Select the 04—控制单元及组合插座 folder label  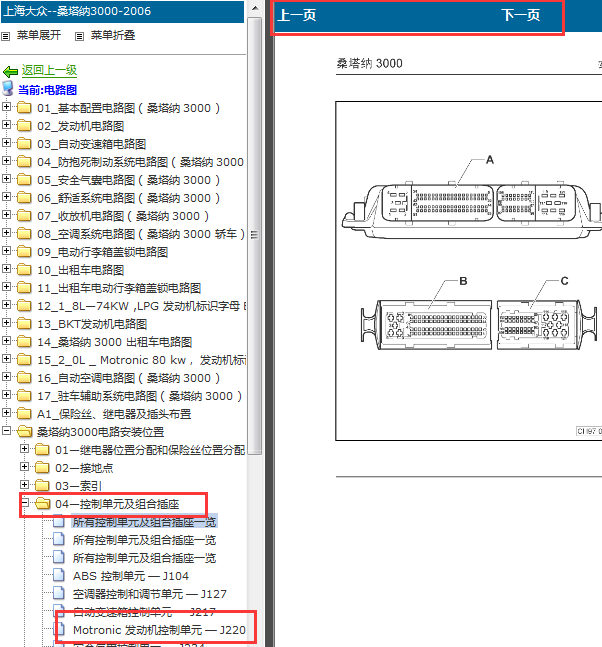[117, 504]
